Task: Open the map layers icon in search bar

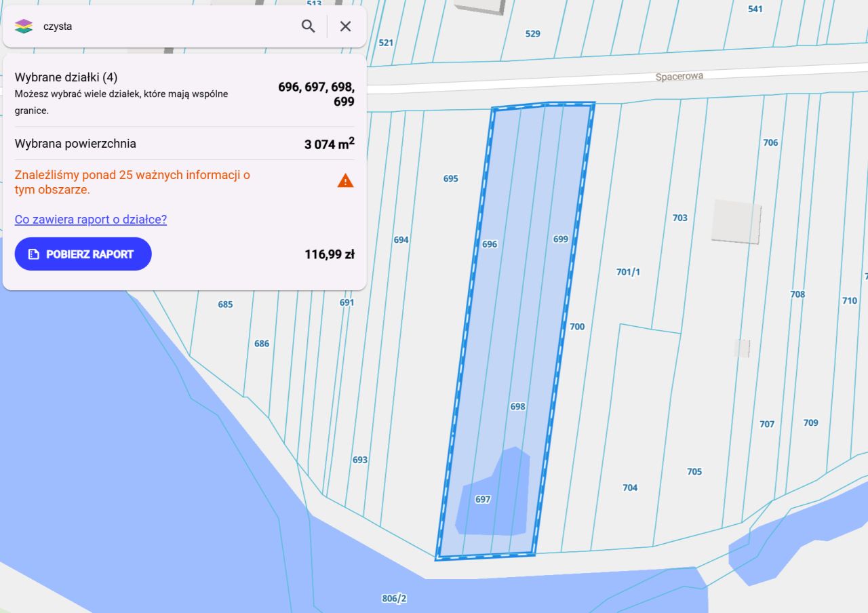Action: pyautogui.click(x=24, y=26)
